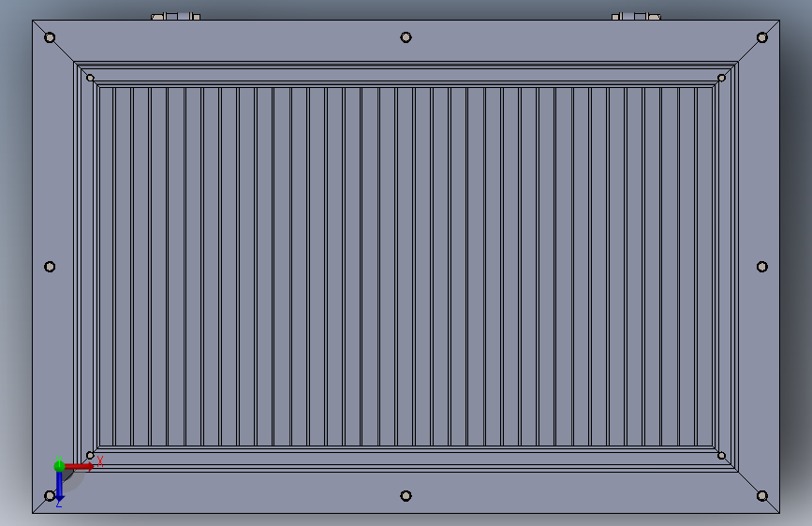
Task: Select the bottom-left corner mounting hole on outer frame
Action: pyautogui.click(x=50, y=496)
